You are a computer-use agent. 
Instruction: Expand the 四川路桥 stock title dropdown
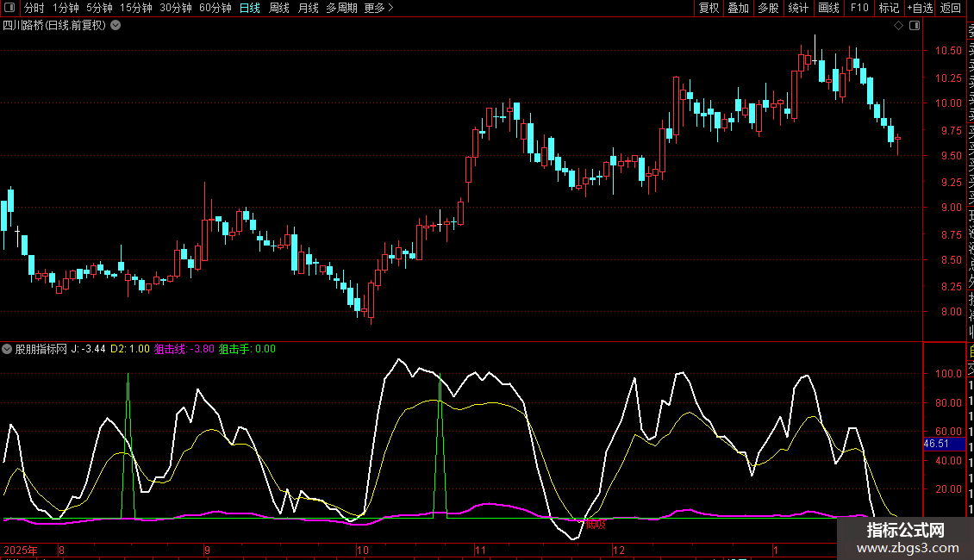point(116,26)
